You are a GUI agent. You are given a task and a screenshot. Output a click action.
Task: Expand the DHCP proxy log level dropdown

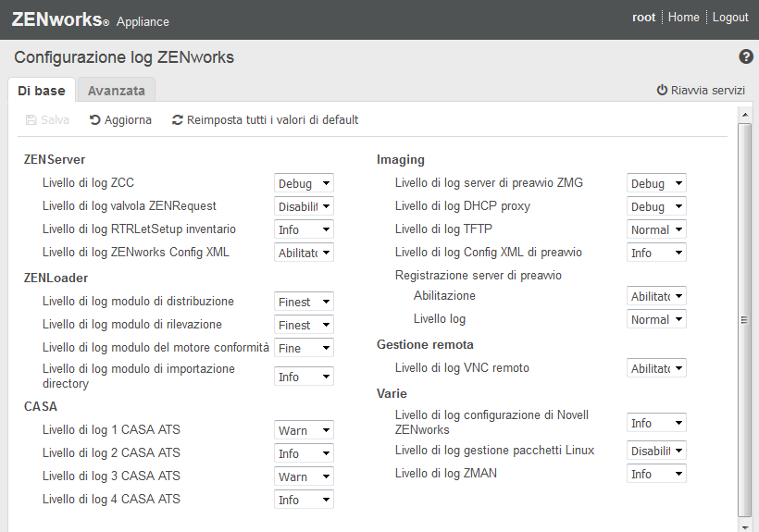pyautogui.click(x=656, y=206)
